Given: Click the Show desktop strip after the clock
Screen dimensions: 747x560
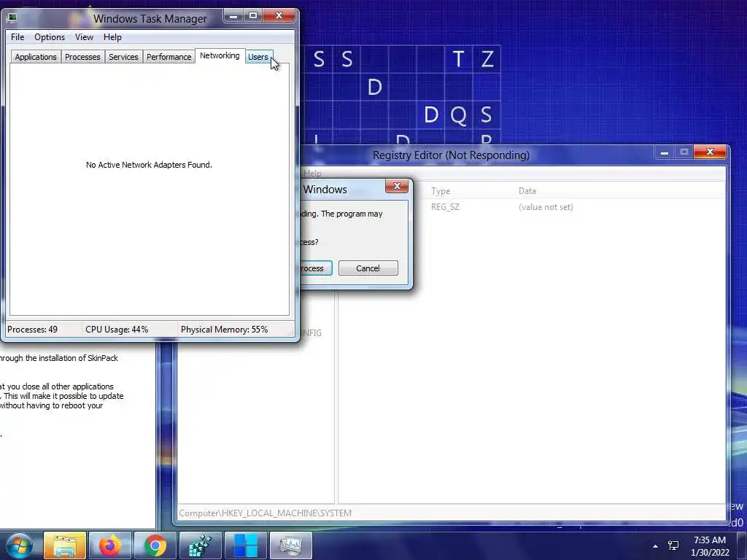Looking at the screenshot, I should (742, 545).
